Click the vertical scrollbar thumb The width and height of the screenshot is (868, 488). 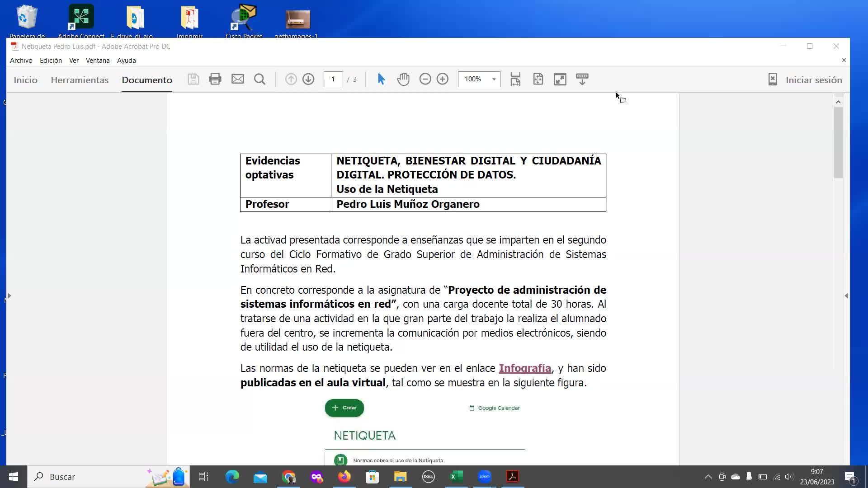tap(838, 142)
